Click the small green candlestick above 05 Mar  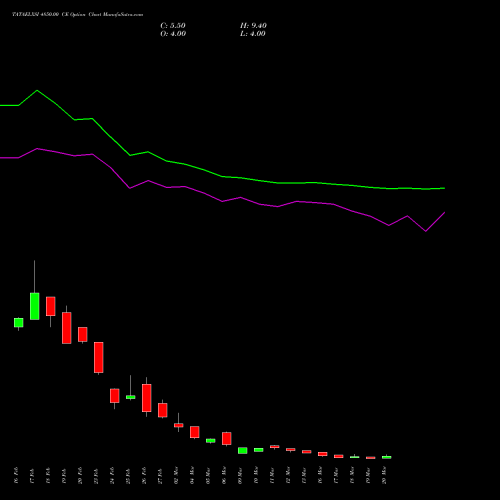(211, 441)
